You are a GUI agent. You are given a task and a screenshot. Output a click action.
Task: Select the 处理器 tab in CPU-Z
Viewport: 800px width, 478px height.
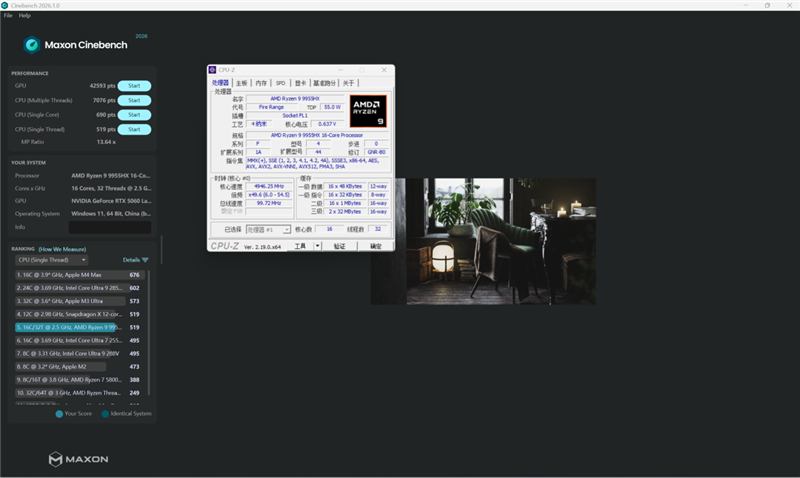tap(220, 83)
